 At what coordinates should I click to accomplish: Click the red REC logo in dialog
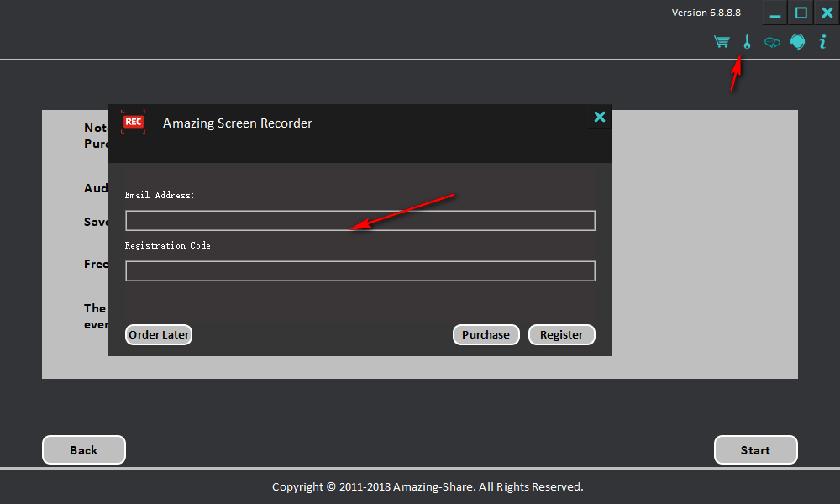coord(134,122)
